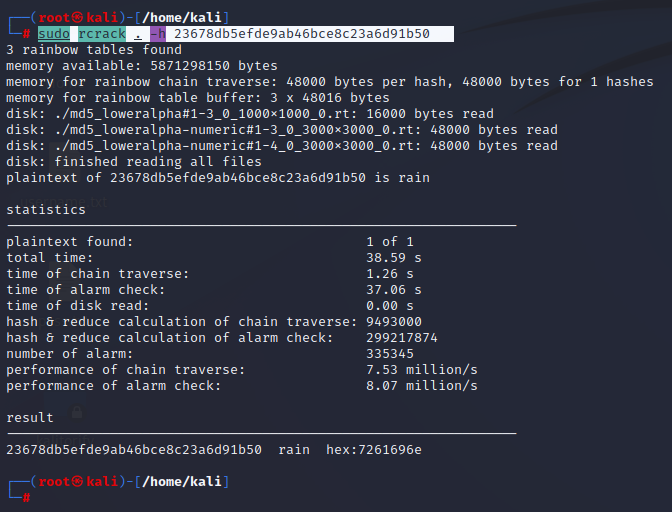Image resolution: width=672 pixels, height=512 pixels.
Task: Click the faded username.txt desktop file label
Action: click(63, 202)
